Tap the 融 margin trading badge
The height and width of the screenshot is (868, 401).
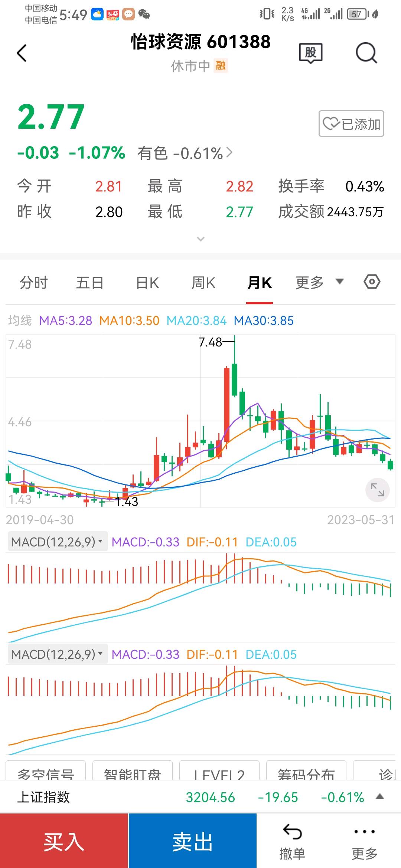[221, 66]
